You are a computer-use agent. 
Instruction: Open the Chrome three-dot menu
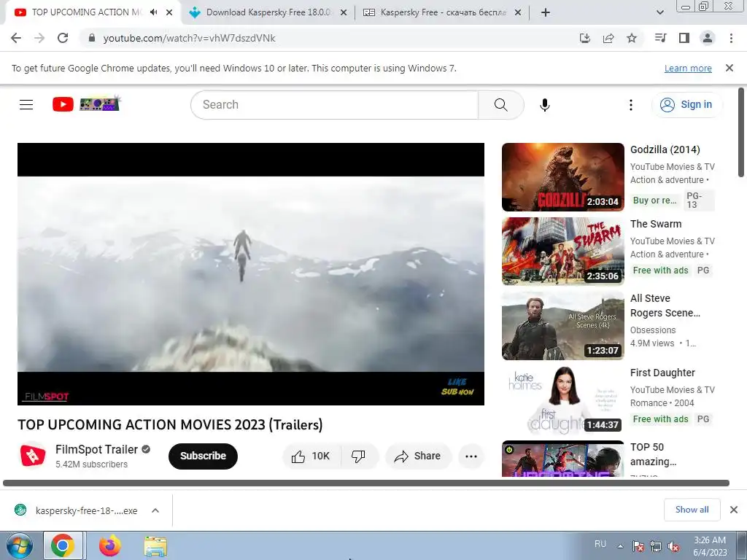(731, 38)
